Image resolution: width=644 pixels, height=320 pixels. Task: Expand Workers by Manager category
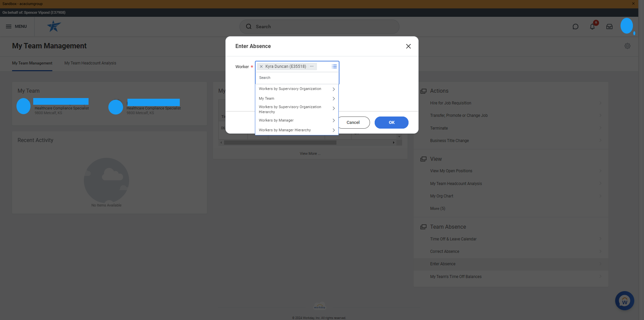click(x=297, y=121)
